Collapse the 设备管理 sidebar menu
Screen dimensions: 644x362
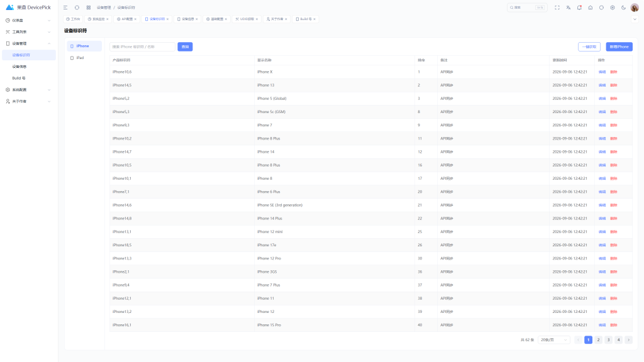point(28,43)
